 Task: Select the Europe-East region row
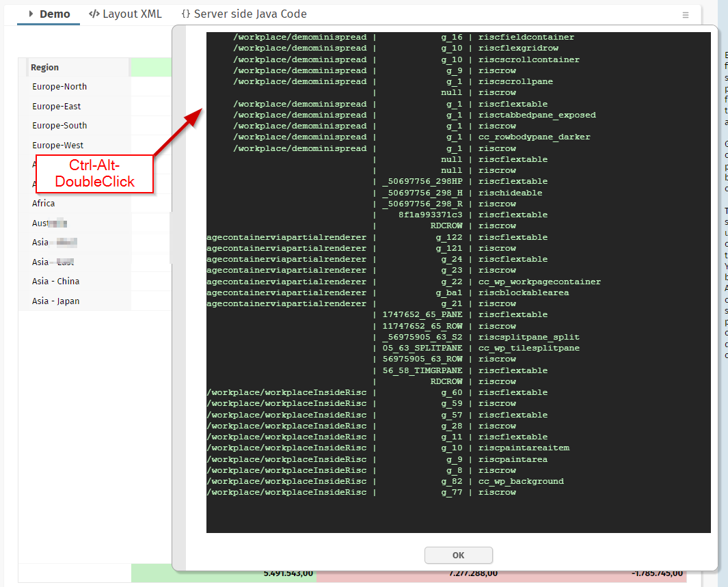point(57,107)
